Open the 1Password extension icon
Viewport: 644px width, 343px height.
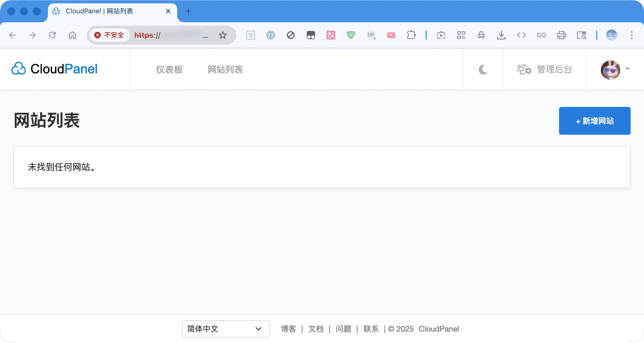[270, 35]
